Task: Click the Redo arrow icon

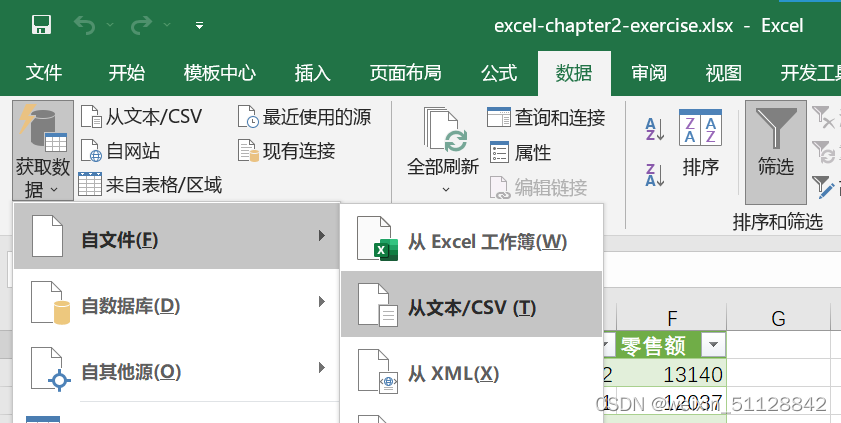Action: point(142,25)
